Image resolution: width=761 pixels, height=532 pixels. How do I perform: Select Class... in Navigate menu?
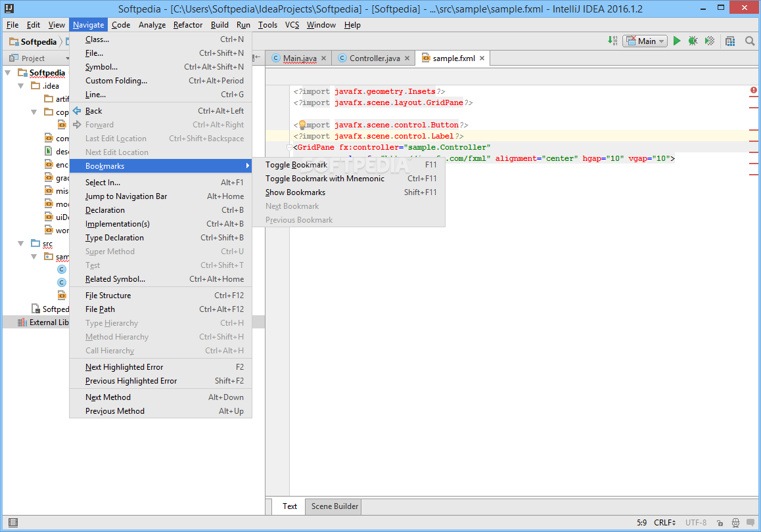tap(161, 39)
